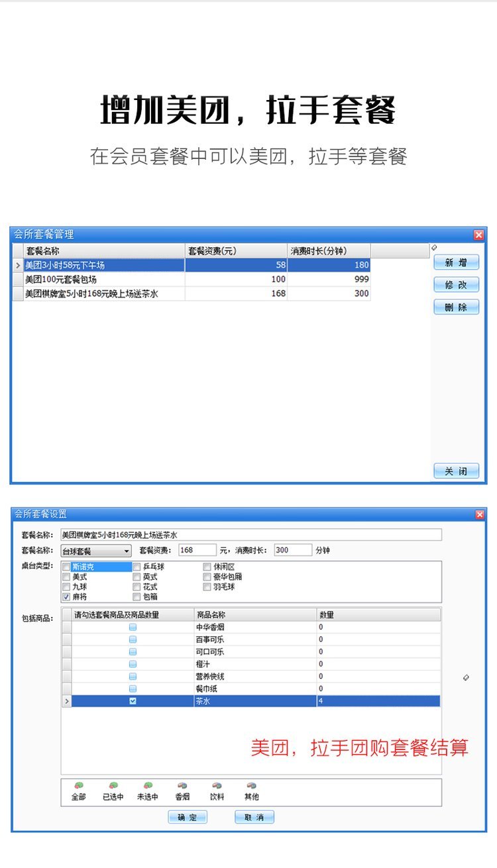Click 套餐资费 field showing 168
This screenshot has height=868, width=497.
[197, 551]
